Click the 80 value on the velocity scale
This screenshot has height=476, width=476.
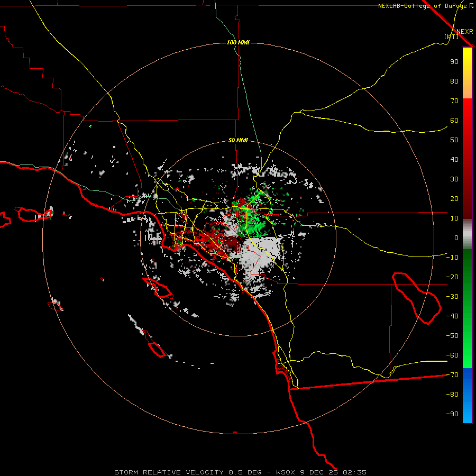tap(454, 81)
